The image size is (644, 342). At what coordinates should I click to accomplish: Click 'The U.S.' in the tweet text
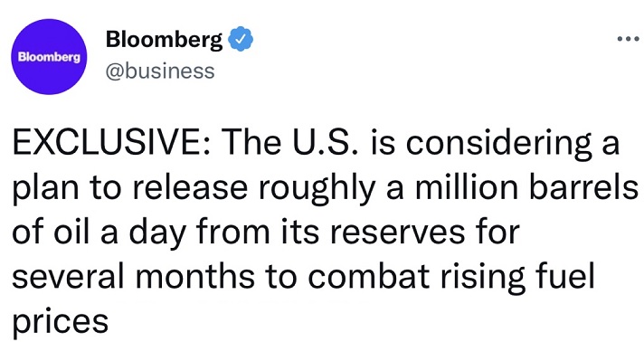[293, 143]
